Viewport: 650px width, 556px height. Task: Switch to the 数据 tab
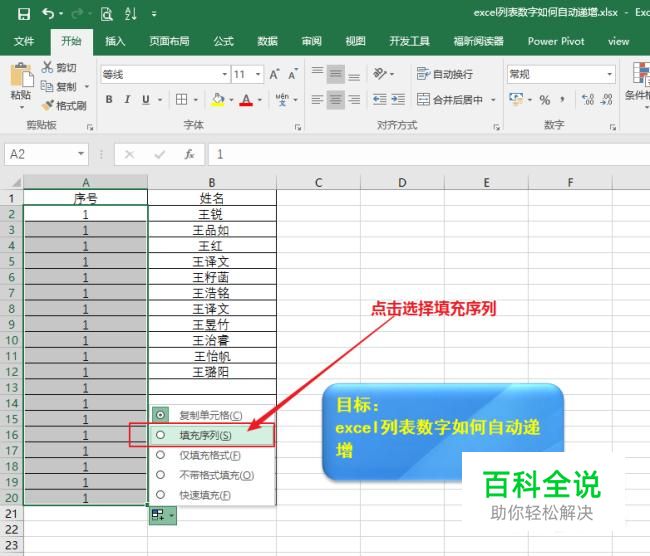(x=267, y=41)
